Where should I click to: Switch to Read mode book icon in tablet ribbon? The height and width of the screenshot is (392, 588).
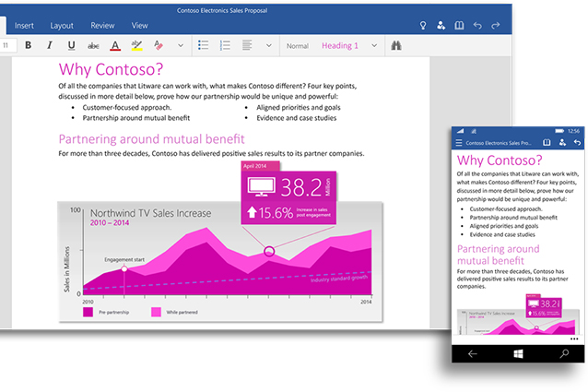[459, 25]
